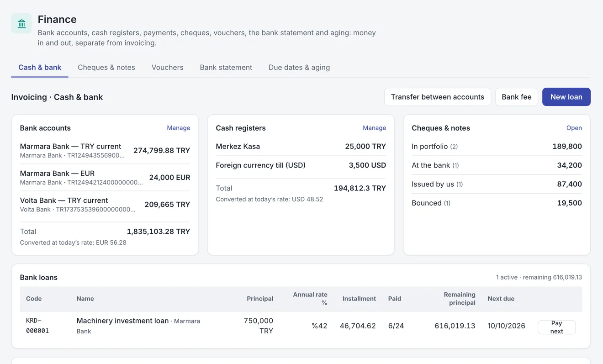The width and height of the screenshot is (603, 364).
Task: Click the 25,000 TRY register amount
Action: pyautogui.click(x=365, y=147)
